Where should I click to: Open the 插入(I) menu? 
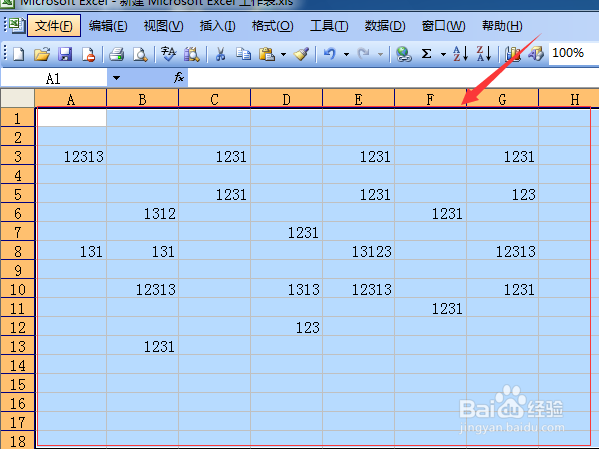tap(217, 26)
